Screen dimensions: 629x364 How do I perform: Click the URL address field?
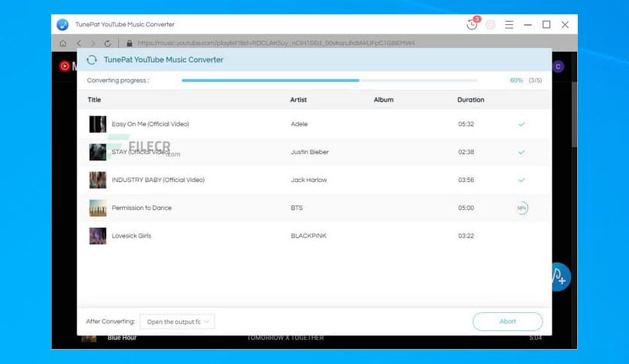[276, 44]
